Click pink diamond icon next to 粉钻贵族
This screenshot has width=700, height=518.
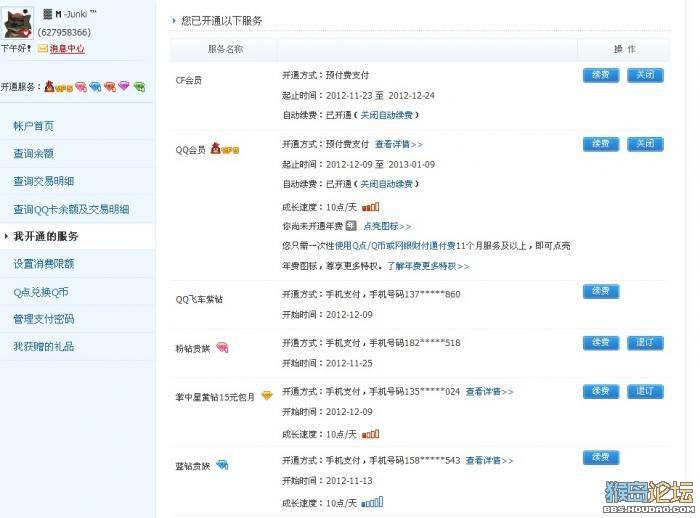point(222,347)
